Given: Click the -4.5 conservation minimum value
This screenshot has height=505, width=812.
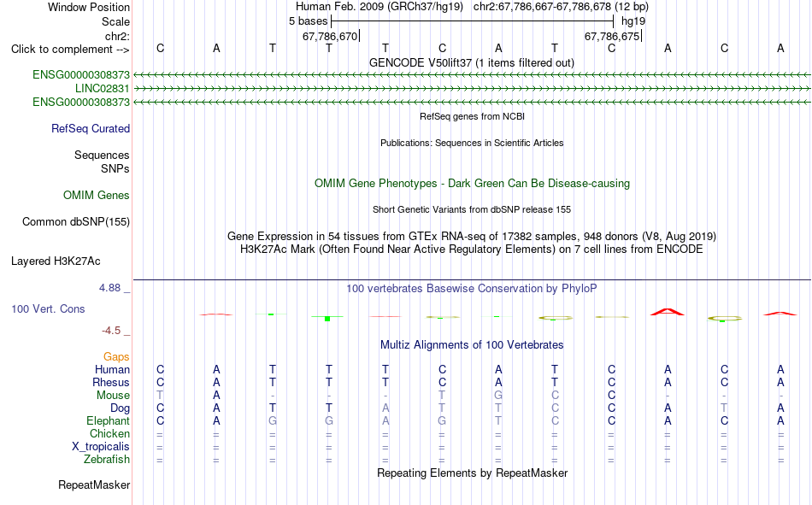Looking at the screenshot, I should [x=111, y=331].
